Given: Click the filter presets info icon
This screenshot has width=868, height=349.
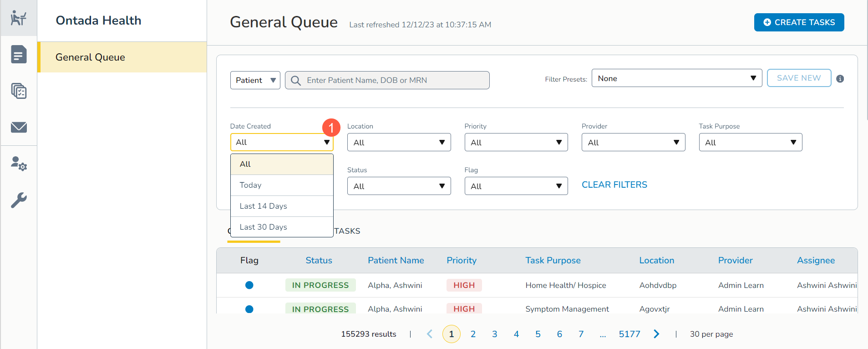Looking at the screenshot, I should click(840, 79).
